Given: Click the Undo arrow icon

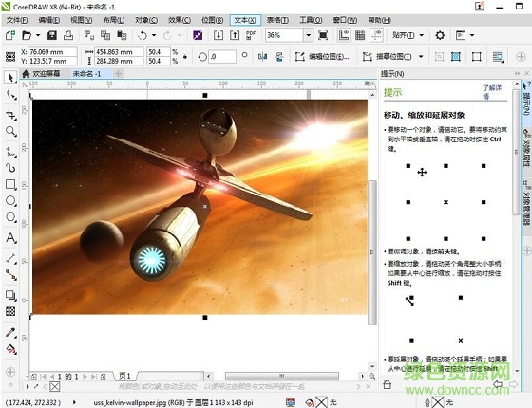Looking at the screenshot, I should tap(142, 35).
